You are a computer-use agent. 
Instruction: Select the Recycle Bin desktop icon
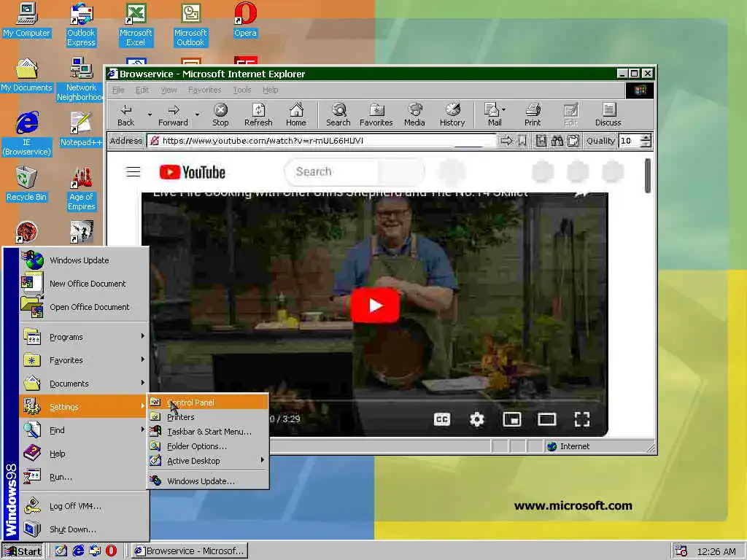pos(27,184)
